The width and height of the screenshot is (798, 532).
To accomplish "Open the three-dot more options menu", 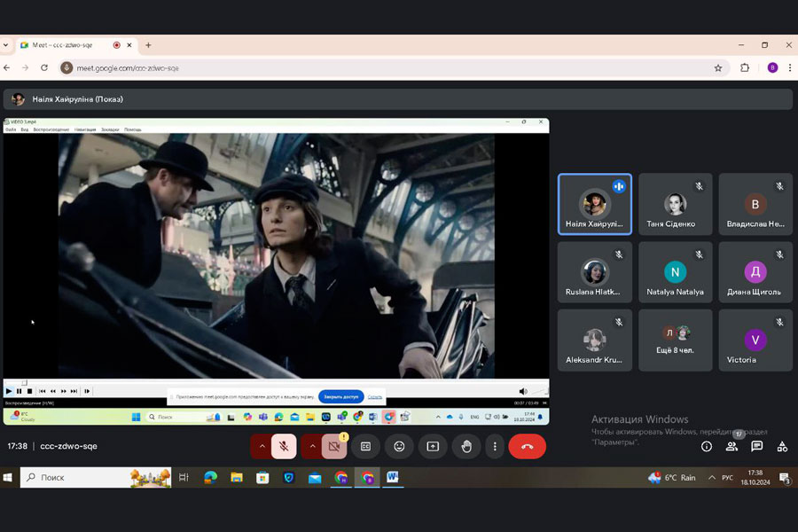I will pyautogui.click(x=495, y=446).
